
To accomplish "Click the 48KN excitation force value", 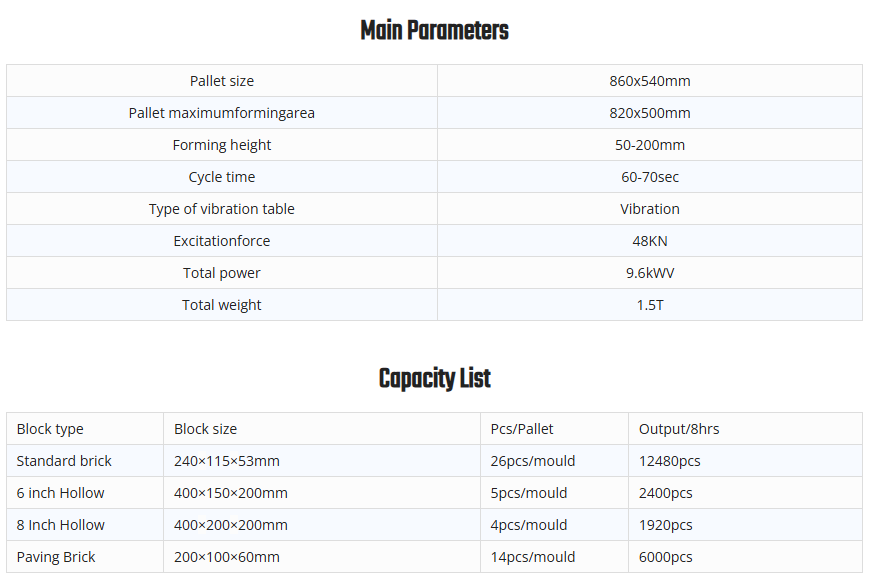I will click(650, 241).
